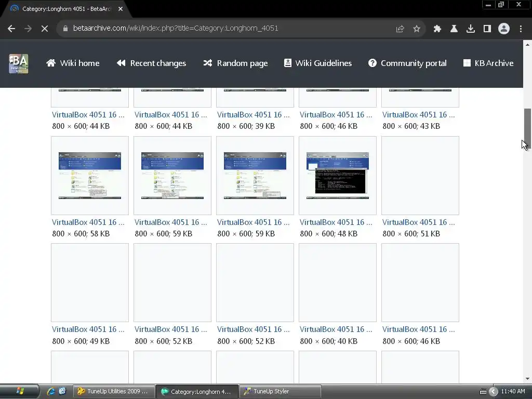Click the padlock site info icon
Viewport: 532px width, 399px height.
65,29
